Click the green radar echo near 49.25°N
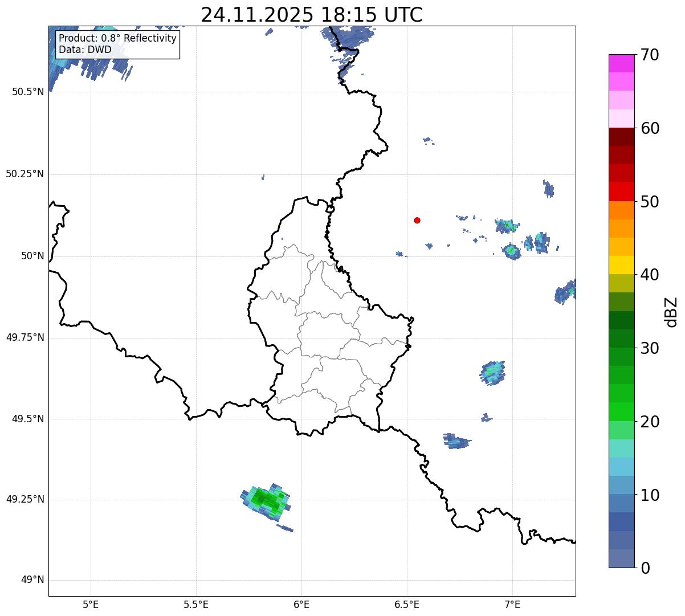Viewport: 685px width, 616px height. (x=267, y=501)
